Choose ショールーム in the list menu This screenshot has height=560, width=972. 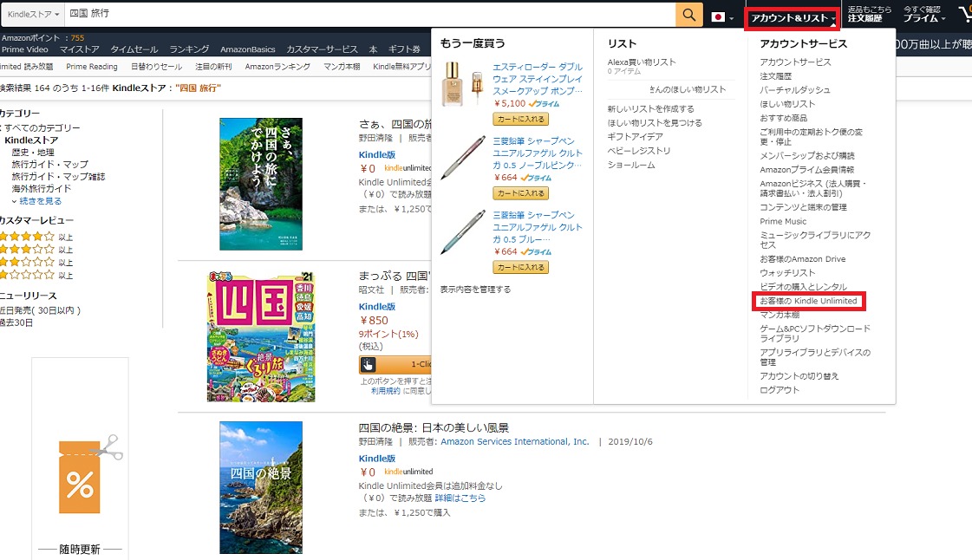tap(631, 165)
